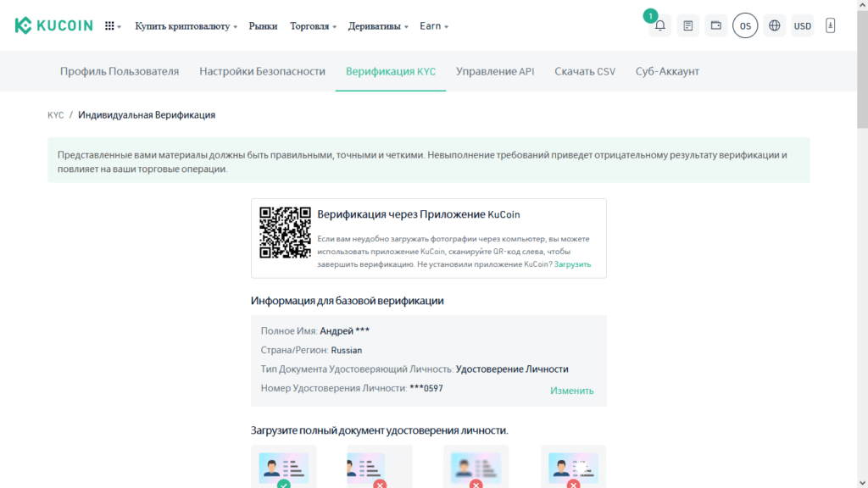The width and height of the screenshot is (868, 488).
Task: Click Загрузить to download KuCoin app
Action: click(573, 264)
